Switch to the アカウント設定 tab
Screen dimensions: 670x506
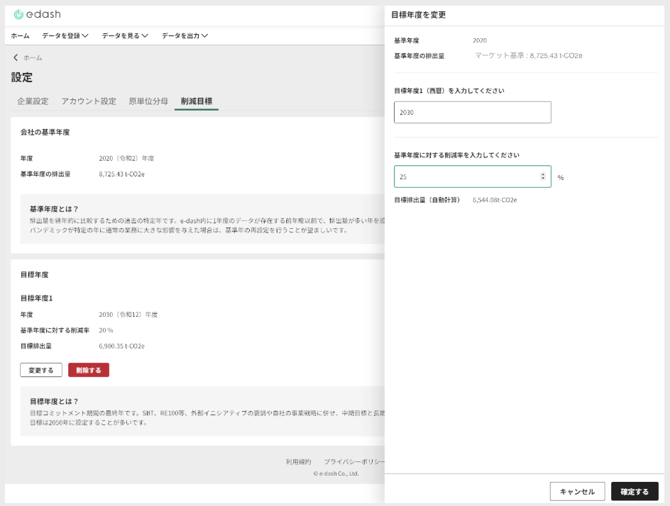click(x=89, y=101)
